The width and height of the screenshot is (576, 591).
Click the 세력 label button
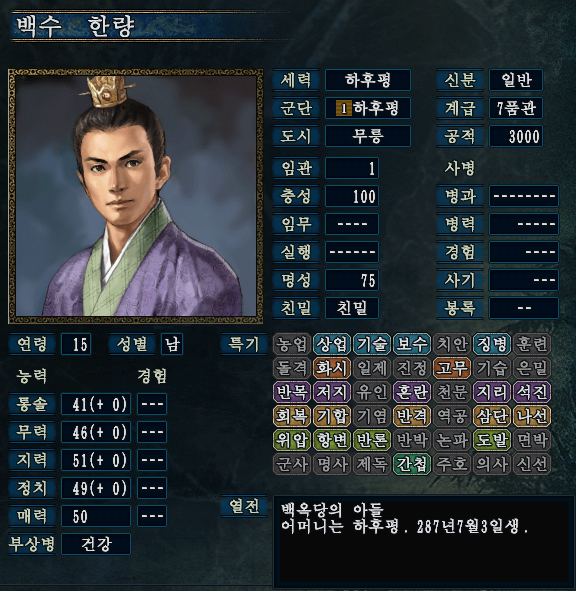pos(296,80)
